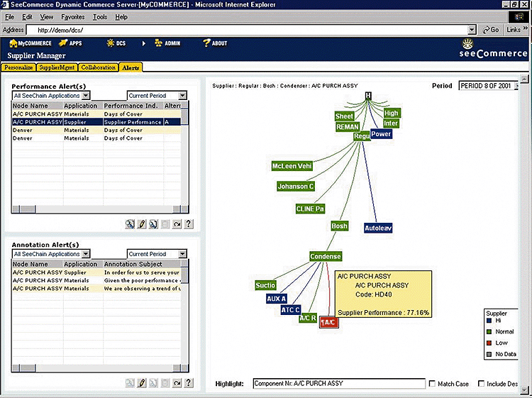Click the Go button

pyautogui.click(x=491, y=30)
